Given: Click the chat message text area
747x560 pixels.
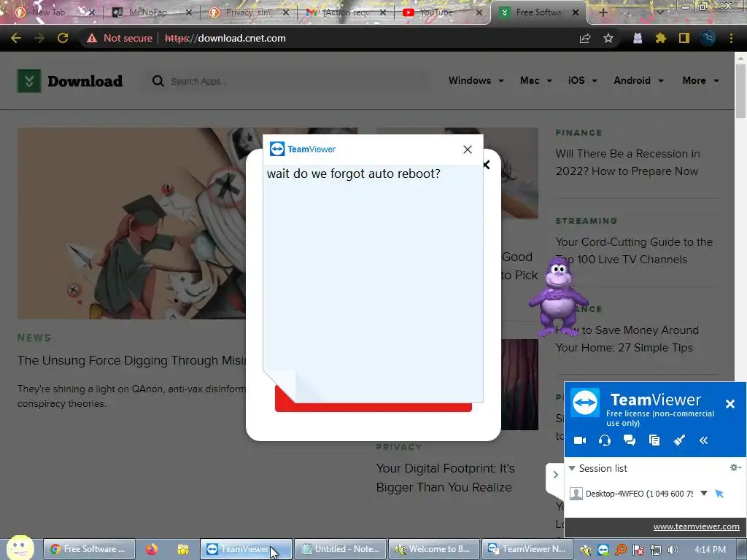Looking at the screenshot, I should click(x=373, y=284).
